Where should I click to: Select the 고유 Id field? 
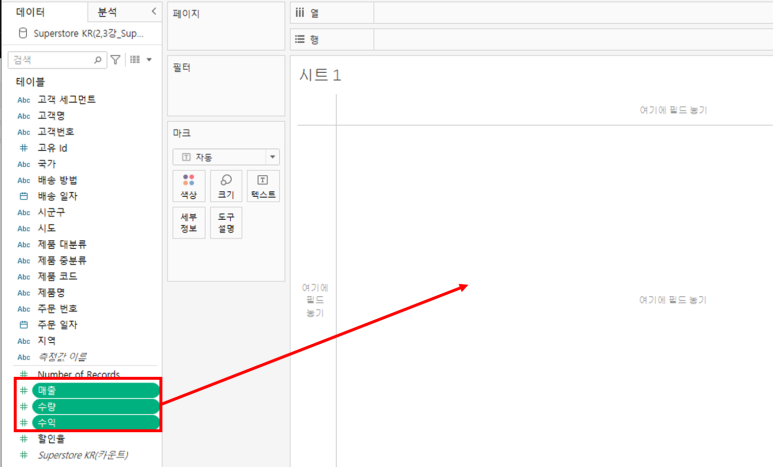(x=52, y=148)
